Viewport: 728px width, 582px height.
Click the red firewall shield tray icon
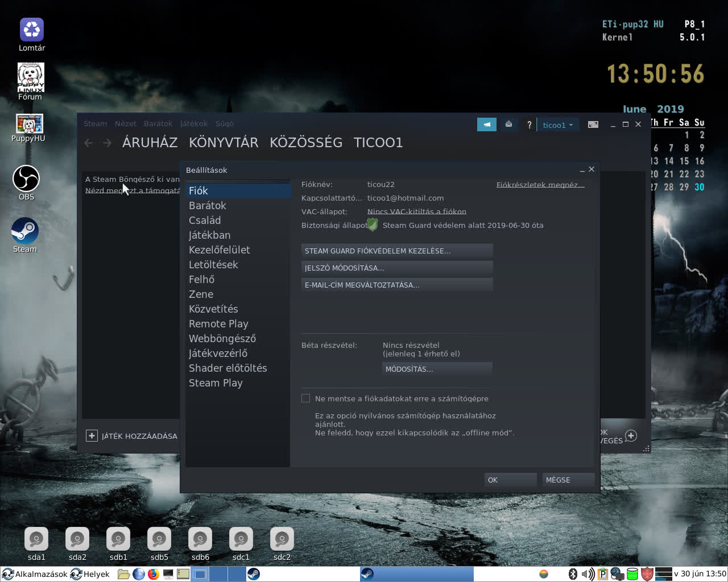[x=647, y=574]
